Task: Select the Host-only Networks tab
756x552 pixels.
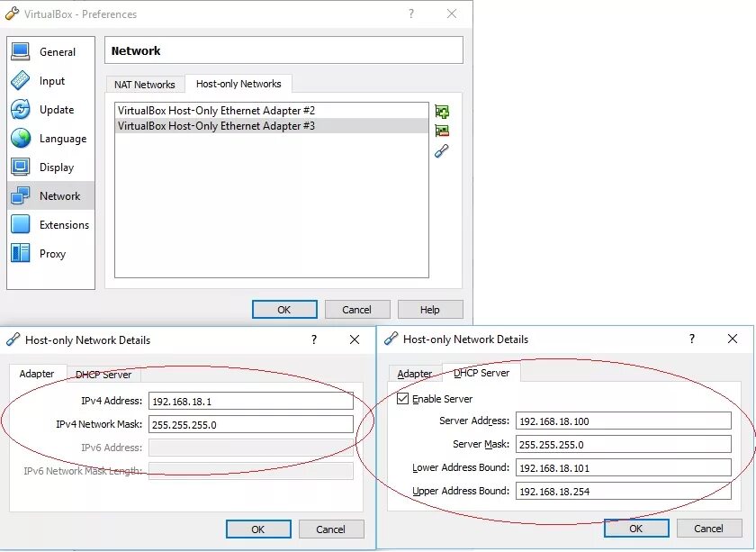Action: click(238, 84)
